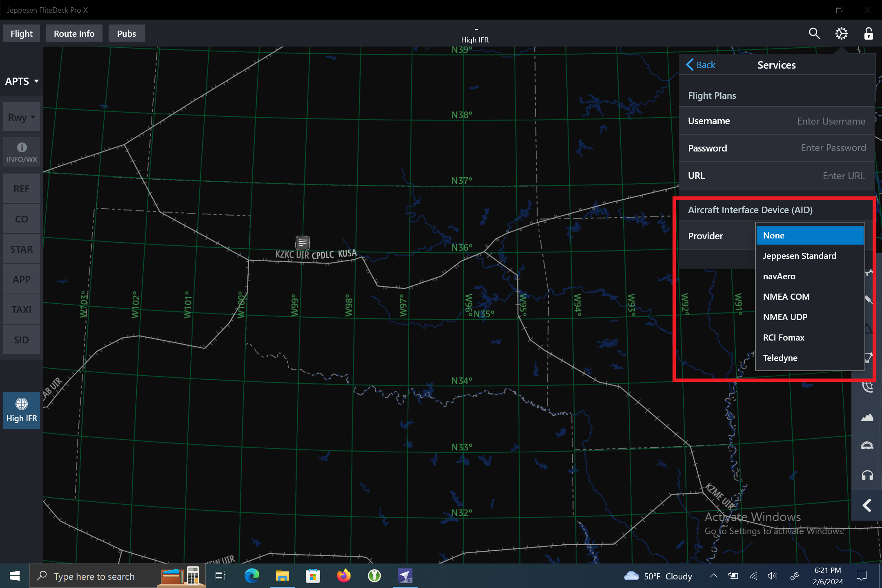The width and height of the screenshot is (882, 588).
Task: Open the Route Info tab
Action: 74,33
